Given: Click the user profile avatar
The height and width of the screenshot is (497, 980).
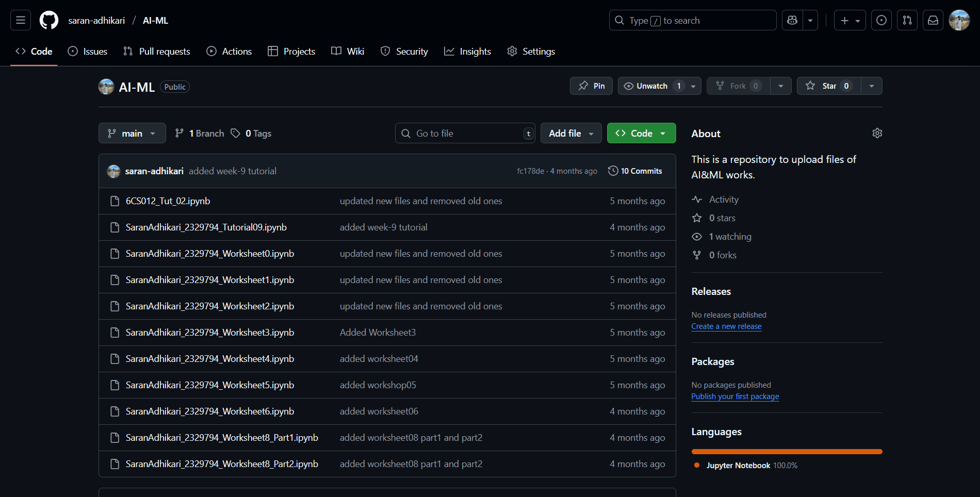Looking at the screenshot, I should (x=959, y=20).
